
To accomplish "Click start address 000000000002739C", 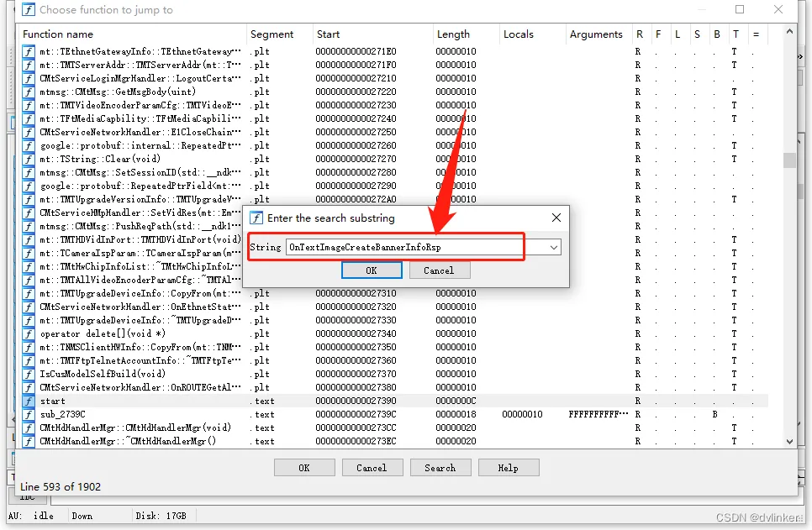I will (356, 415).
